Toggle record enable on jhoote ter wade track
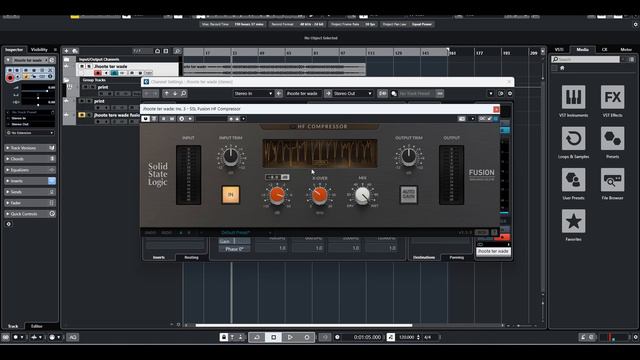The image size is (640, 360). coord(98,73)
